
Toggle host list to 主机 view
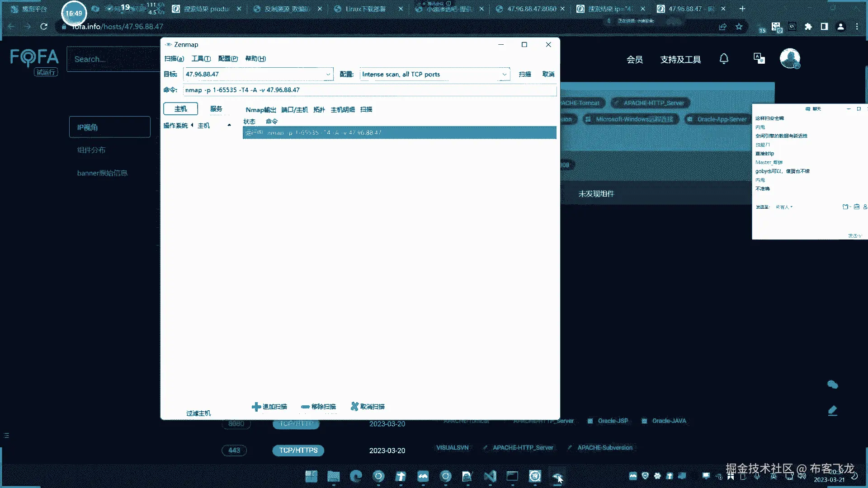tap(180, 109)
